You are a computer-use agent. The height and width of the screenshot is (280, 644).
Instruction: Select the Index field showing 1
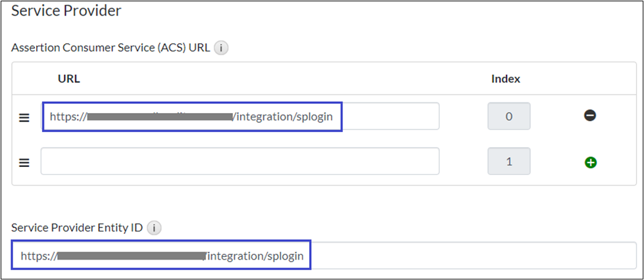508,161
